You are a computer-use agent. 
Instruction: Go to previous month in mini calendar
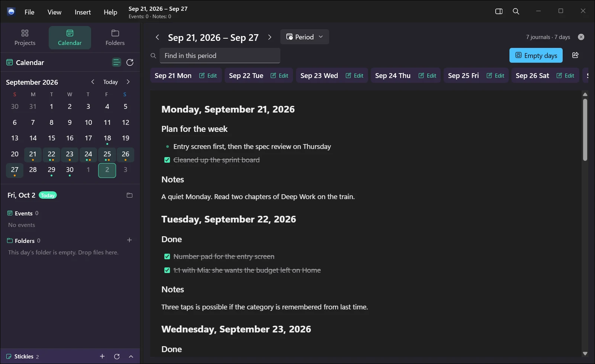[93, 82]
